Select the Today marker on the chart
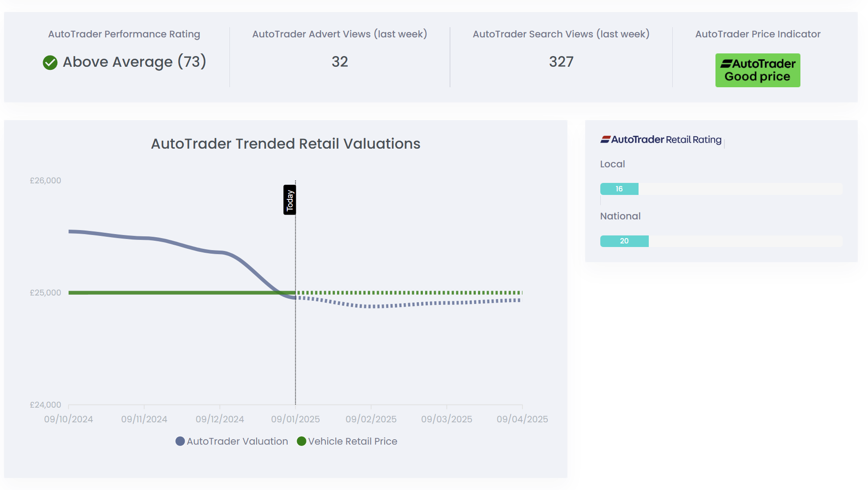The image size is (868, 490). tap(290, 200)
